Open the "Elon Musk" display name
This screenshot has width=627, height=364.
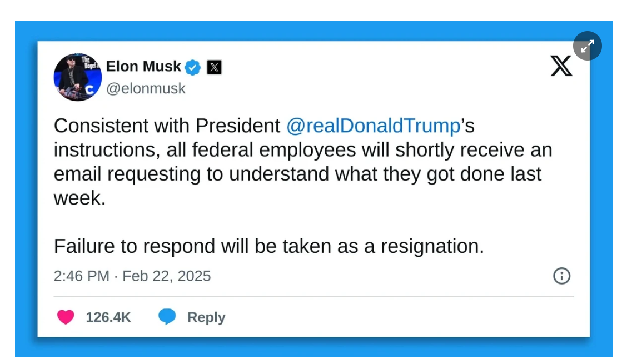[x=143, y=67]
